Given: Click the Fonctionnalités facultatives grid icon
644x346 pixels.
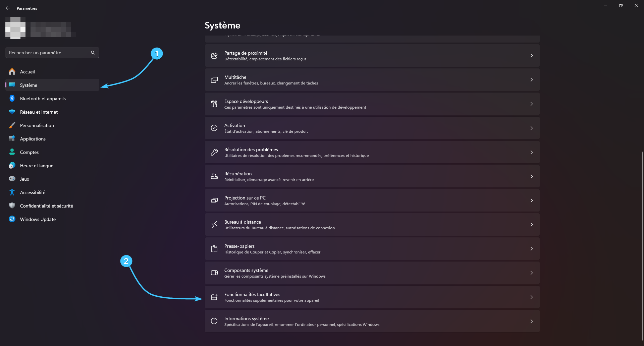Looking at the screenshot, I should pos(214,297).
